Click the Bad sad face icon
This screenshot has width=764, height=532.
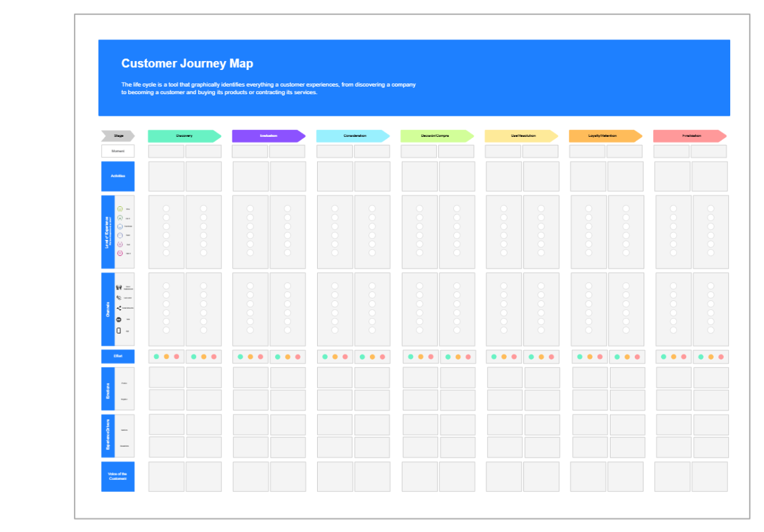point(119,244)
